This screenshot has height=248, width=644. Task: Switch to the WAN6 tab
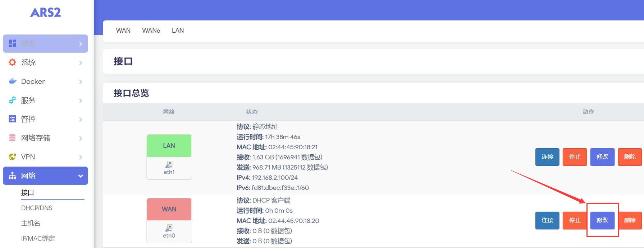pos(151,31)
